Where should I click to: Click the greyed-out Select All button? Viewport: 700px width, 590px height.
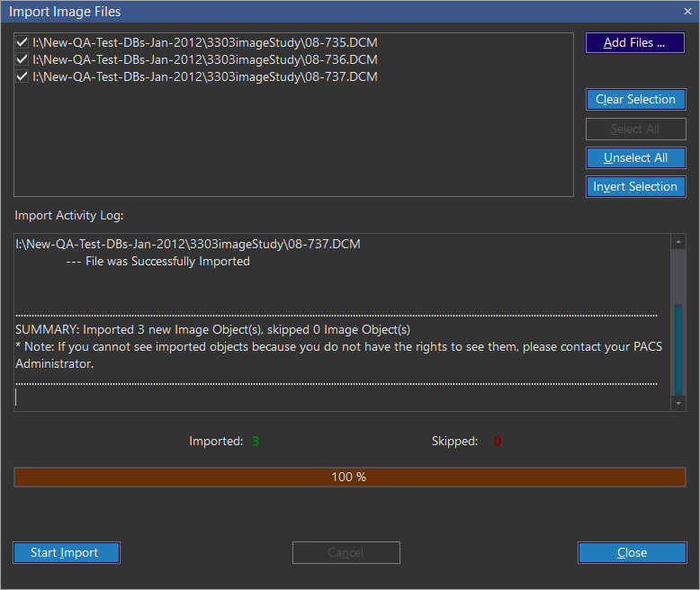(x=634, y=129)
